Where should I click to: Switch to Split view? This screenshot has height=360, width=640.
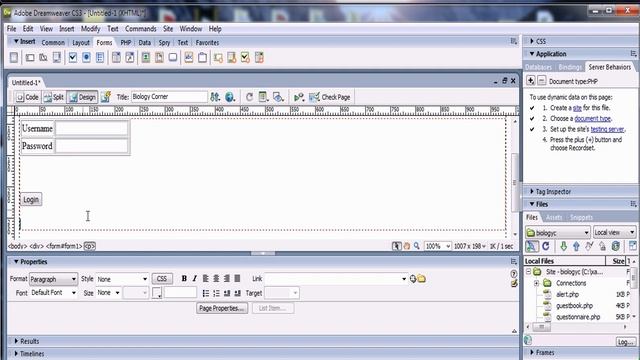54,97
